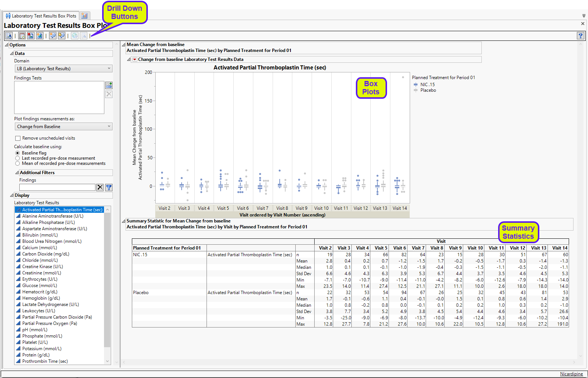Viewport: 588px width, 378px height.
Task: Open help with the question mark icon
Action: click(x=580, y=36)
